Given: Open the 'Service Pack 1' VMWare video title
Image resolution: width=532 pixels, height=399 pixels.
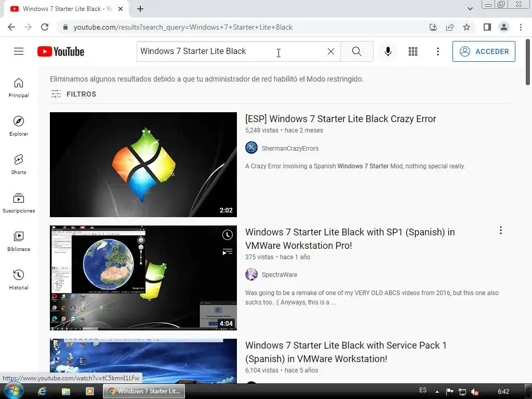Looking at the screenshot, I should 345,352.
